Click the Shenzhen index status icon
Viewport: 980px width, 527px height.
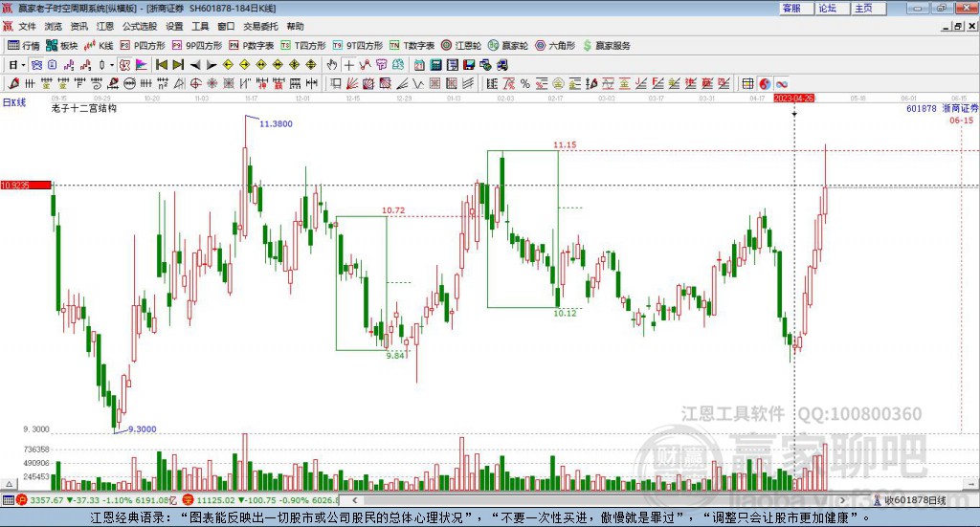click(x=189, y=500)
